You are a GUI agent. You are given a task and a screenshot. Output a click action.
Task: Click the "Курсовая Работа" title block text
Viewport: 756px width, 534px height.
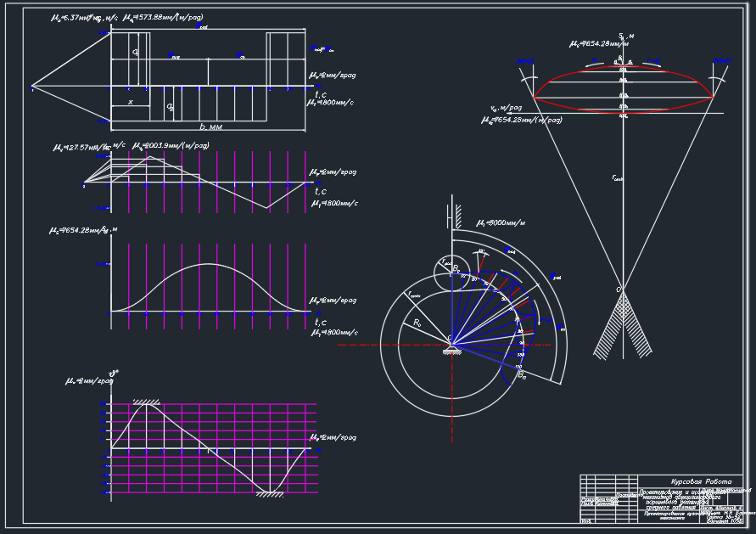point(692,481)
